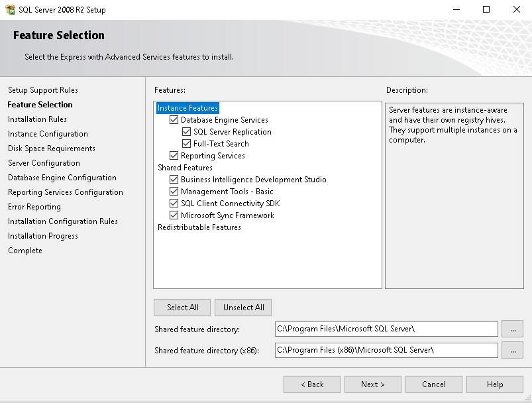Close the SQL Server 2008 R2 Setup window
The image size is (532, 405).
(x=516, y=9)
